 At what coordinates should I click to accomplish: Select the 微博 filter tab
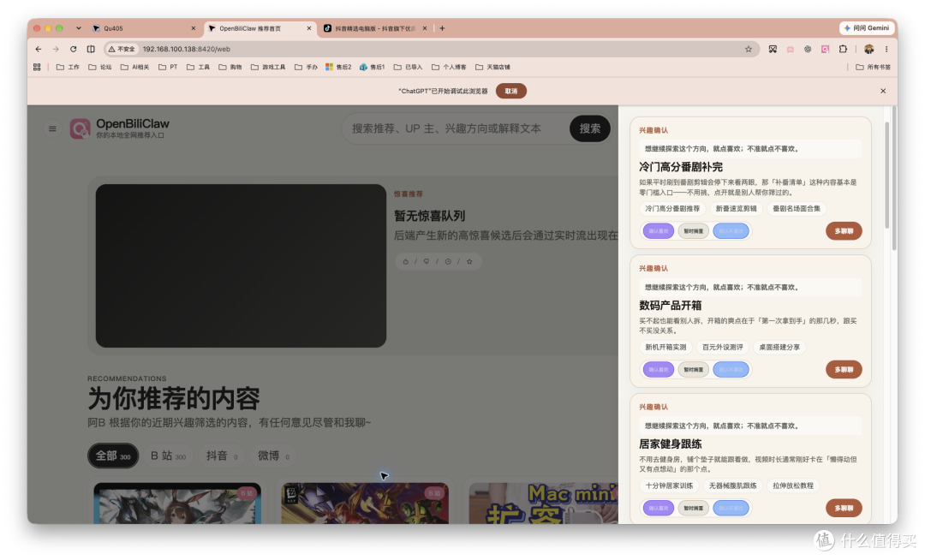coord(273,456)
